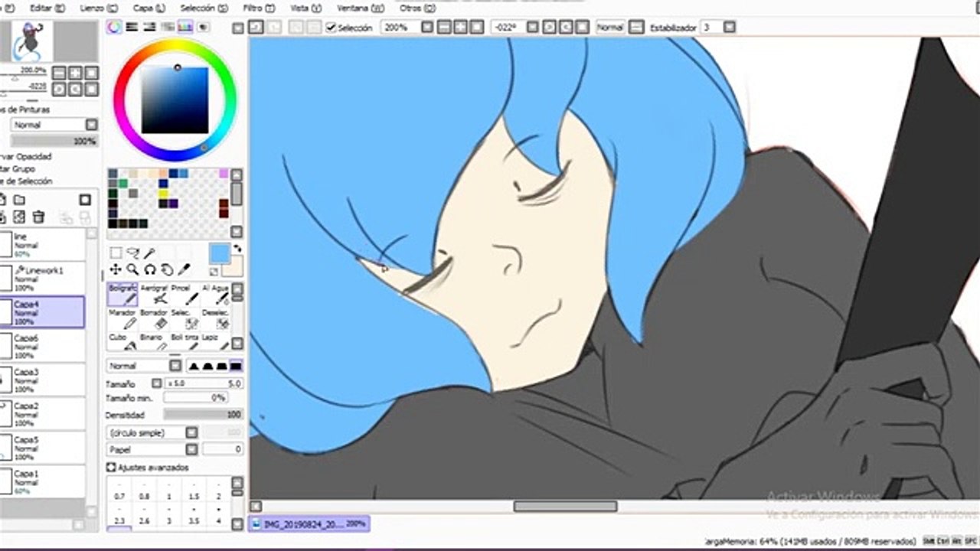Click the blue foreground color swatch
The height and width of the screenshot is (551, 980).
[x=219, y=253]
